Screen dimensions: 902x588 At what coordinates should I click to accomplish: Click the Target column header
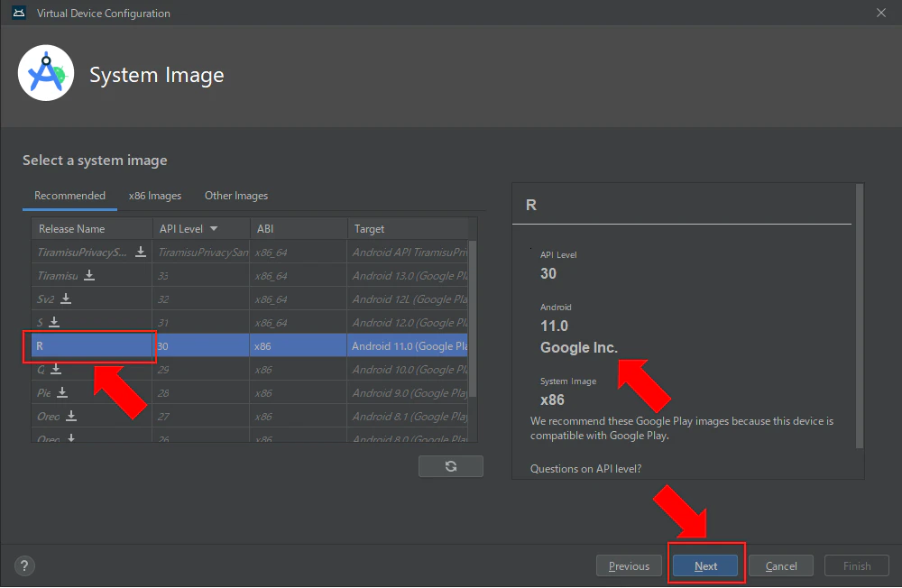tap(408, 229)
